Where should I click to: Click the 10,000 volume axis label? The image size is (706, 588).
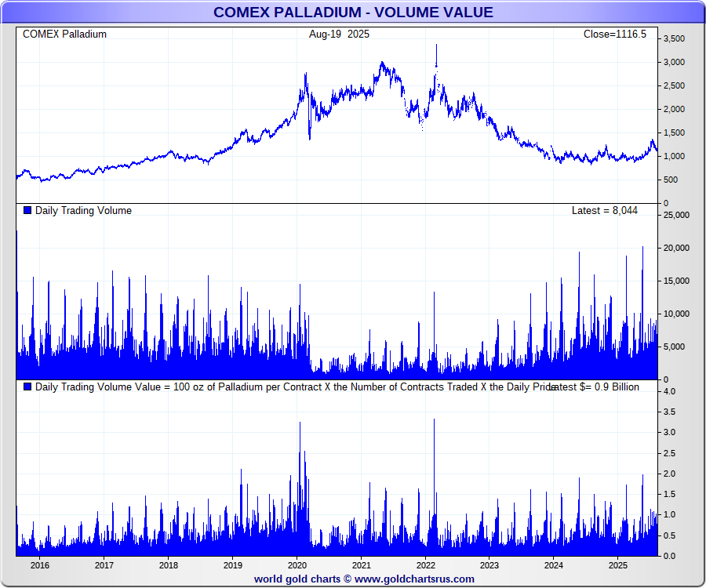click(x=676, y=314)
